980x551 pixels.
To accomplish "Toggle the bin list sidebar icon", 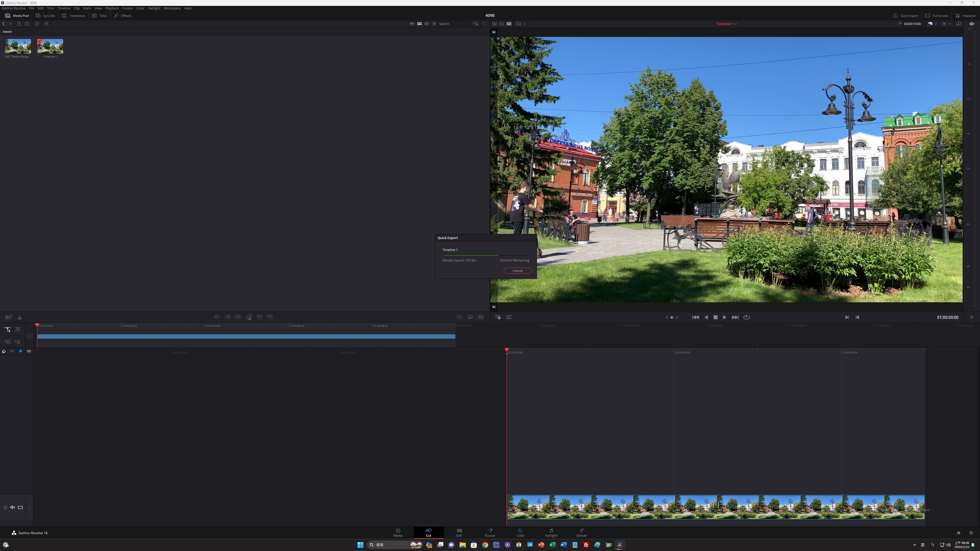I will pos(4,23).
